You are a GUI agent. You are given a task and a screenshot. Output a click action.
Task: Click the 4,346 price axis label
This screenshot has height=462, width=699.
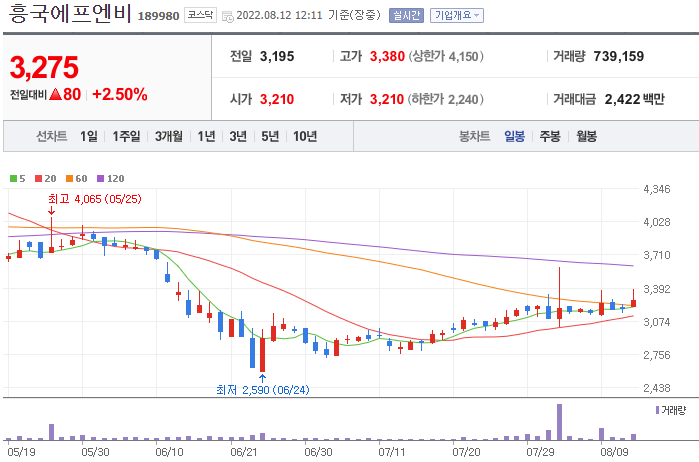(x=657, y=189)
